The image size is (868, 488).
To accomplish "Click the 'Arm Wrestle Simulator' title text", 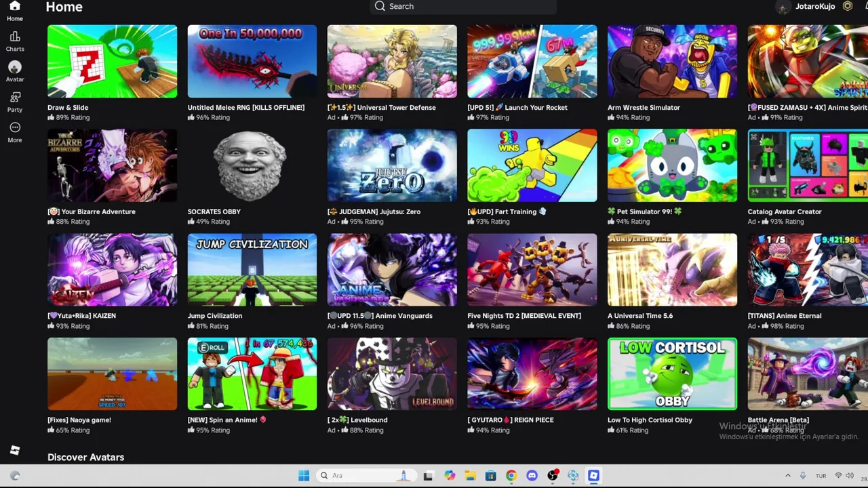I will (x=644, y=107).
